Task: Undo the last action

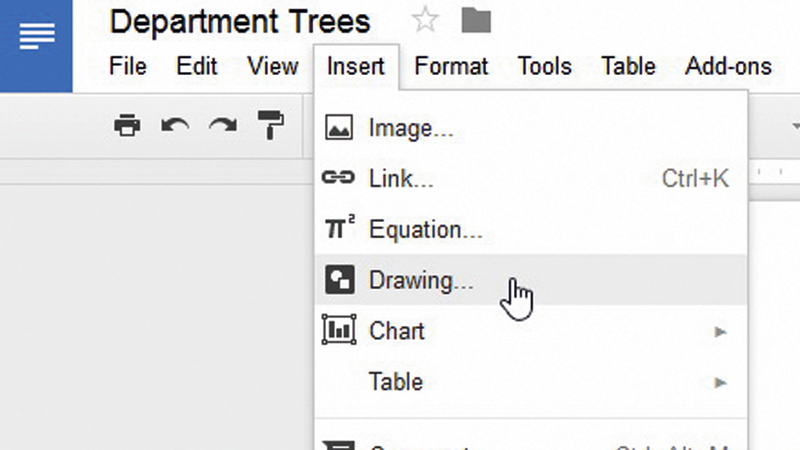Action: (175, 125)
